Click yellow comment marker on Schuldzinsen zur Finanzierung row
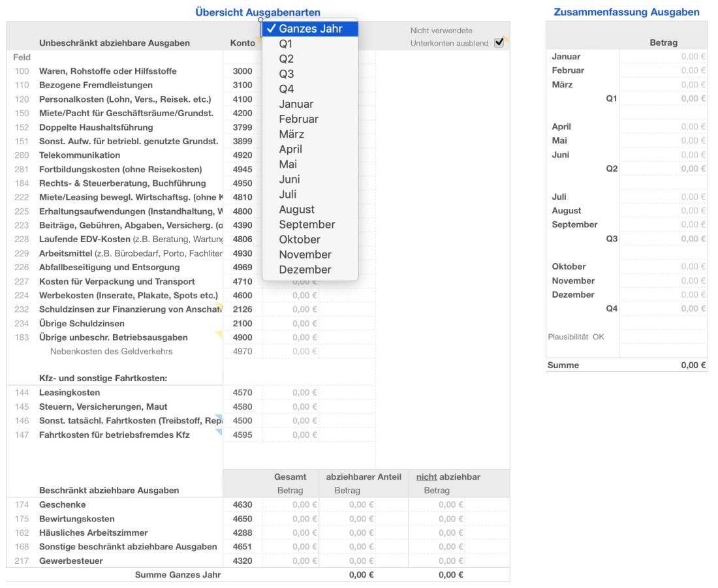 pyautogui.click(x=220, y=305)
